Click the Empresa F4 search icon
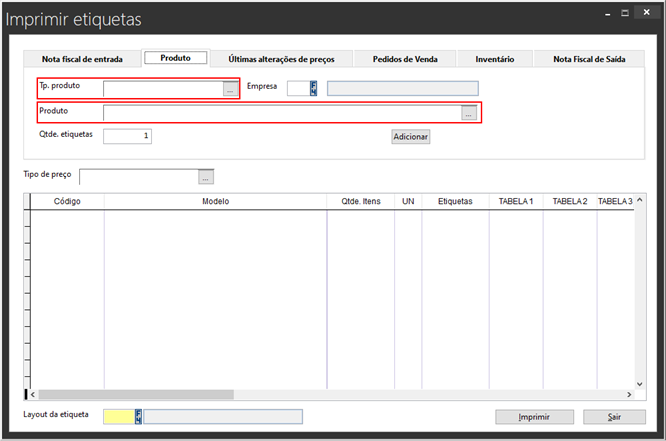 pos(314,88)
